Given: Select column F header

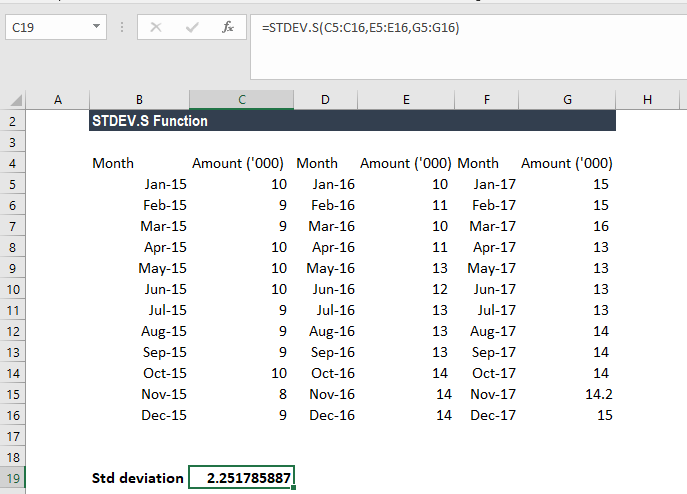Looking at the screenshot, I should click(x=487, y=100).
